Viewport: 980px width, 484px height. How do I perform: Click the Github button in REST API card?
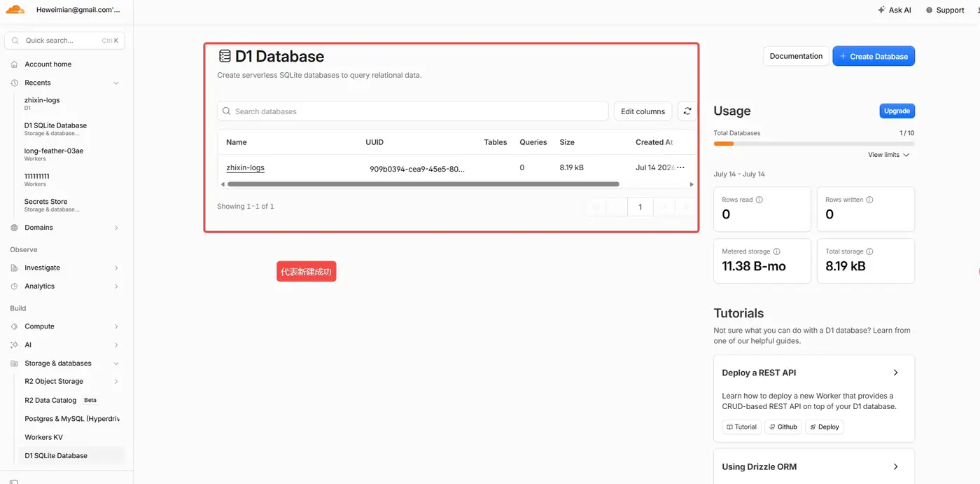click(783, 427)
